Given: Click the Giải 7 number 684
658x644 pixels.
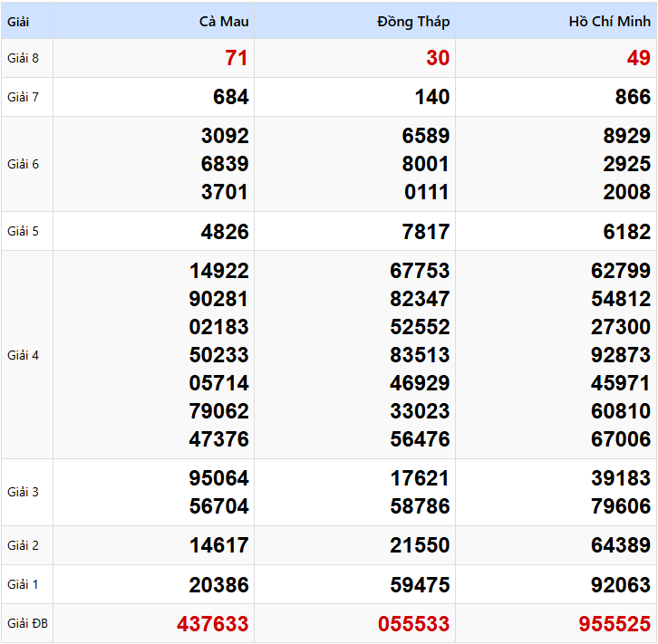Looking at the screenshot, I should [231, 97].
